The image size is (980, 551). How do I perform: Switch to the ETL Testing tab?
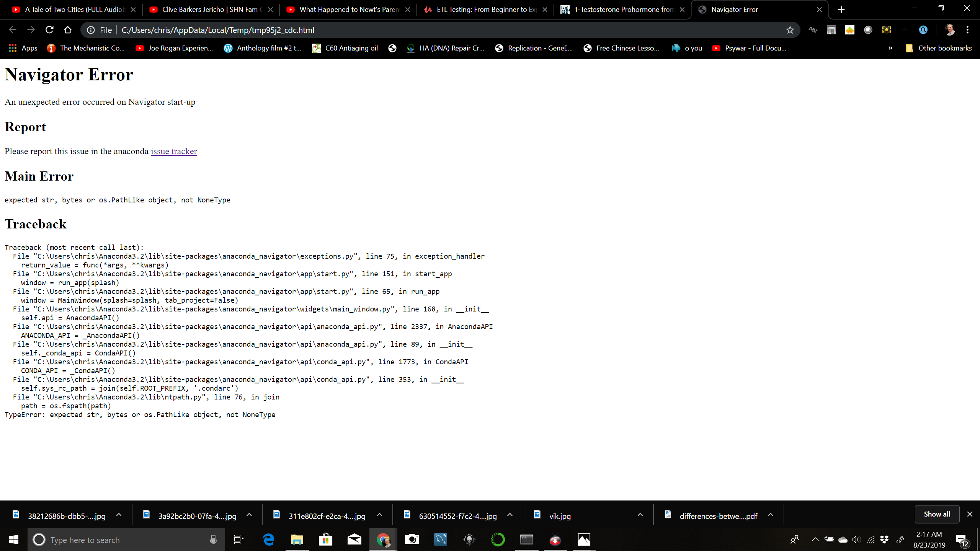(x=484, y=10)
